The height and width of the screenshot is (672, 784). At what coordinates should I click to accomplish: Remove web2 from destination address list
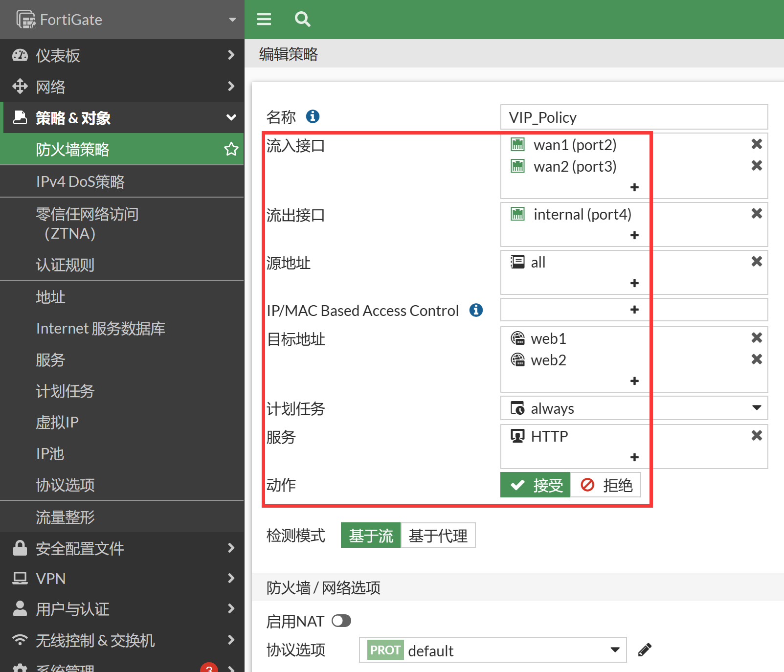coord(756,359)
